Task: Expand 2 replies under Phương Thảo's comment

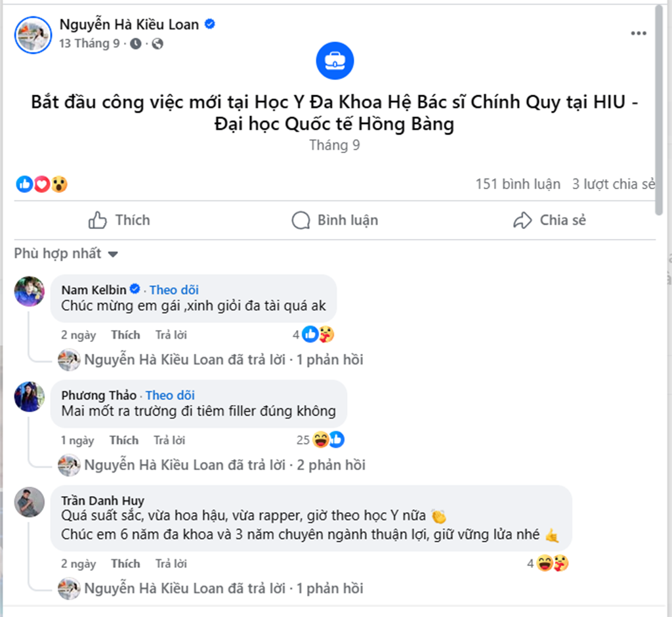Action: click(224, 465)
